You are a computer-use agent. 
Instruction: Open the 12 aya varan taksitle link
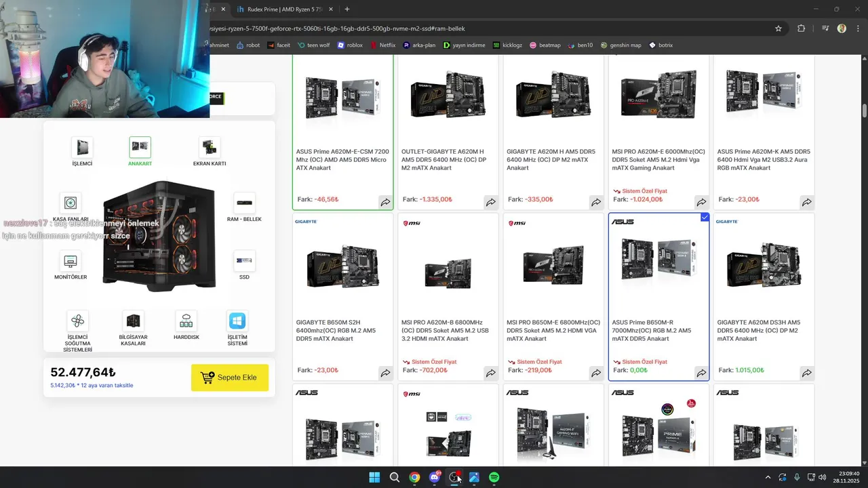coord(92,386)
